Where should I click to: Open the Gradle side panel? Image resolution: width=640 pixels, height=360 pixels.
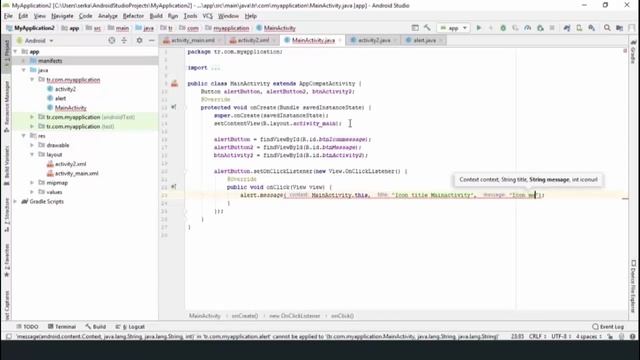[x=633, y=52]
